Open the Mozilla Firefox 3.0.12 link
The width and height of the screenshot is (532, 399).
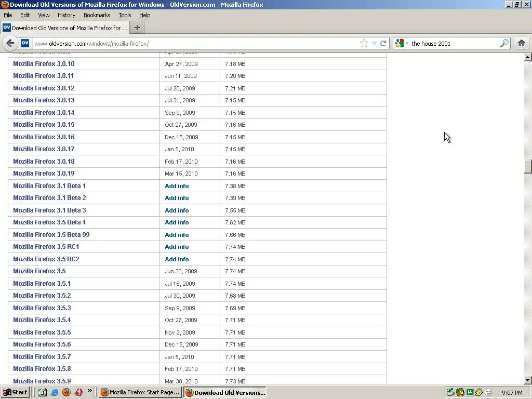pos(44,88)
